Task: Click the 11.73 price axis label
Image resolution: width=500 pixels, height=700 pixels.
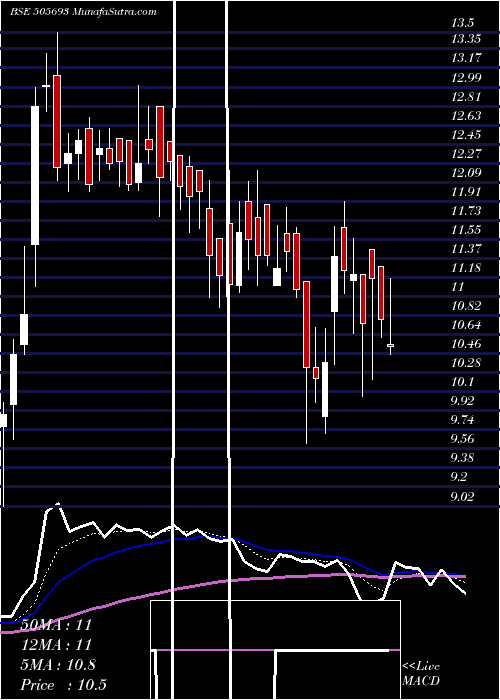Action: point(466,210)
